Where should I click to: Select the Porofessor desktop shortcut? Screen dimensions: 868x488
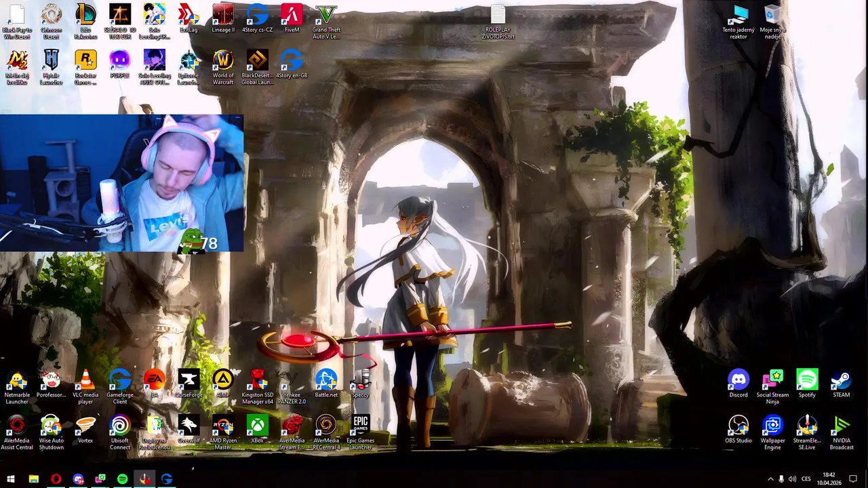[51, 384]
